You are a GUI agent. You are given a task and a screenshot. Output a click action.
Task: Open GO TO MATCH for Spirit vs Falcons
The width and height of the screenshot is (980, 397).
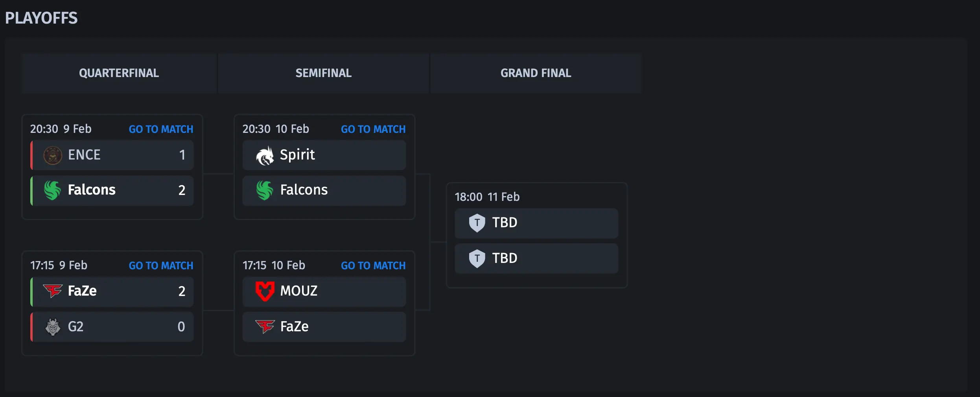point(373,129)
